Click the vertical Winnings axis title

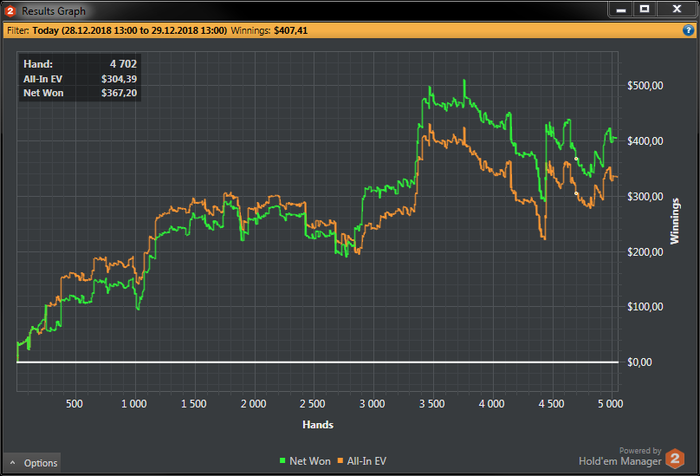tap(675, 221)
